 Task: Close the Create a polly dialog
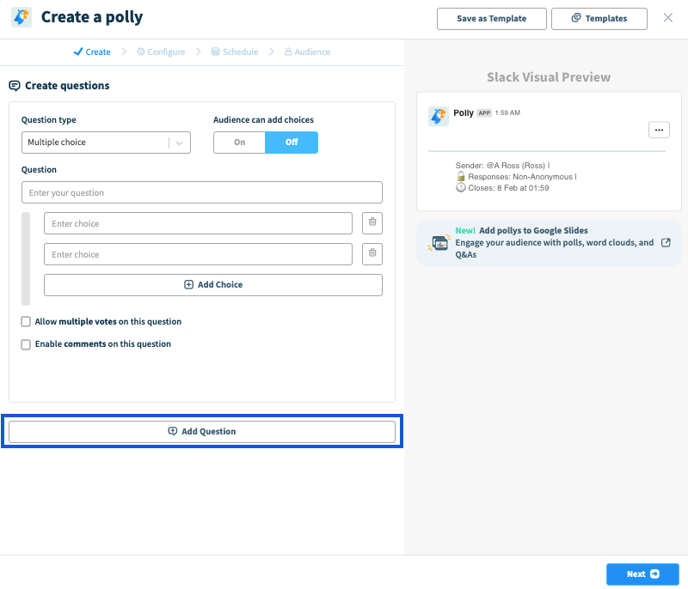[x=667, y=18]
